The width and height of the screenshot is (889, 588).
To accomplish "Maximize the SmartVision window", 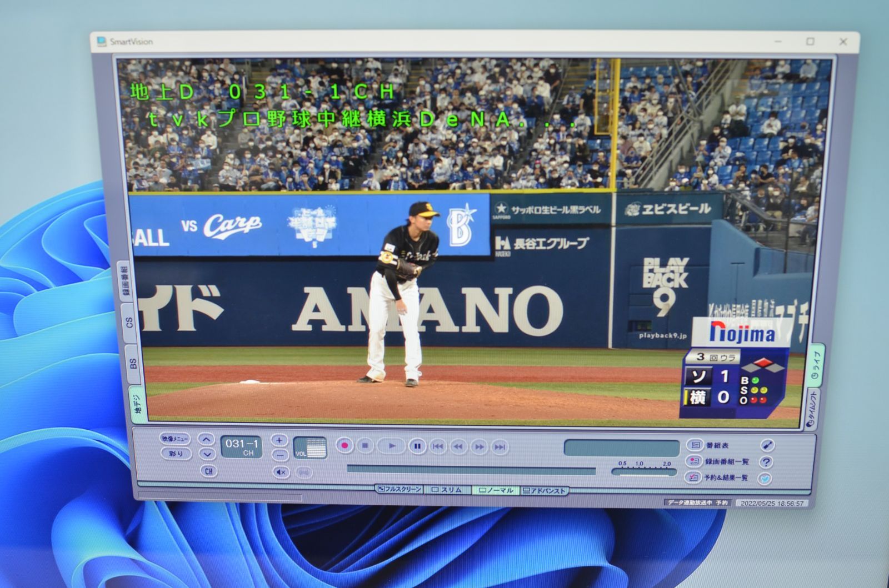I will point(810,42).
